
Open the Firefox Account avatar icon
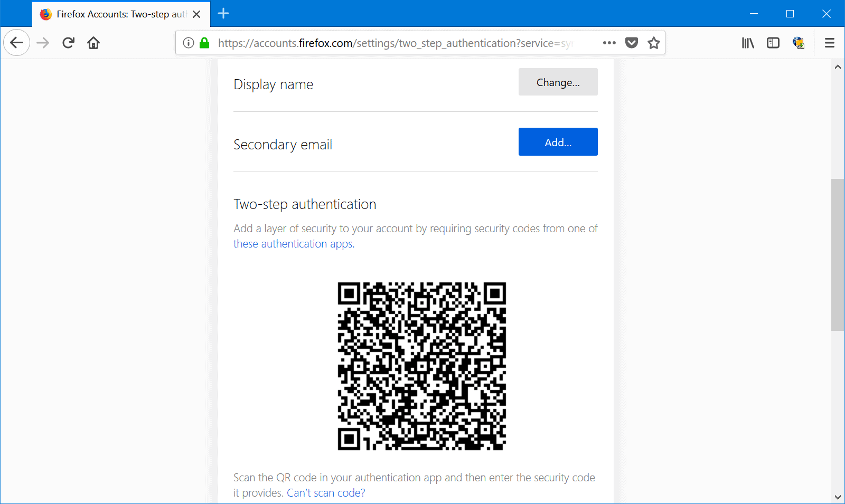[x=799, y=43]
